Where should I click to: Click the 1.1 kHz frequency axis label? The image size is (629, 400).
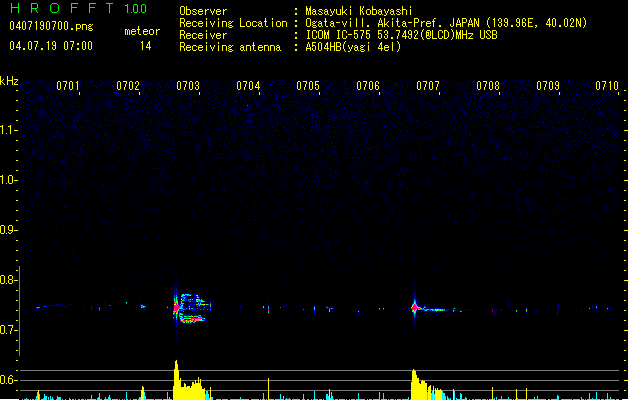8,130
